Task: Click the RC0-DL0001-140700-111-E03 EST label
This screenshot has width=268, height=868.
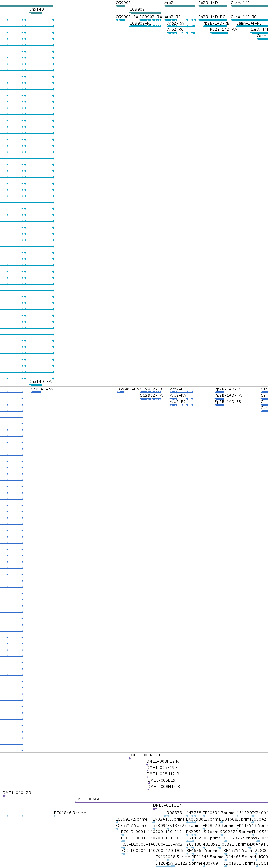Action: (151, 838)
